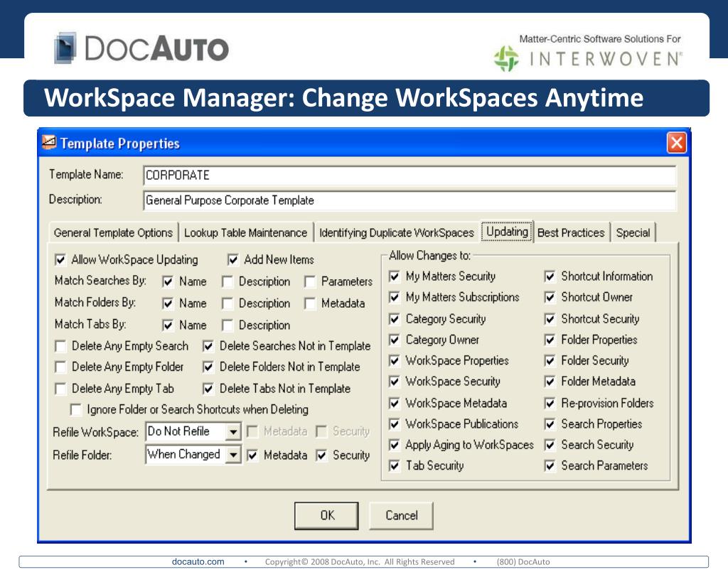Toggle Refile Folder Metadata checkbox
728x582 pixels.
[252, 456]
